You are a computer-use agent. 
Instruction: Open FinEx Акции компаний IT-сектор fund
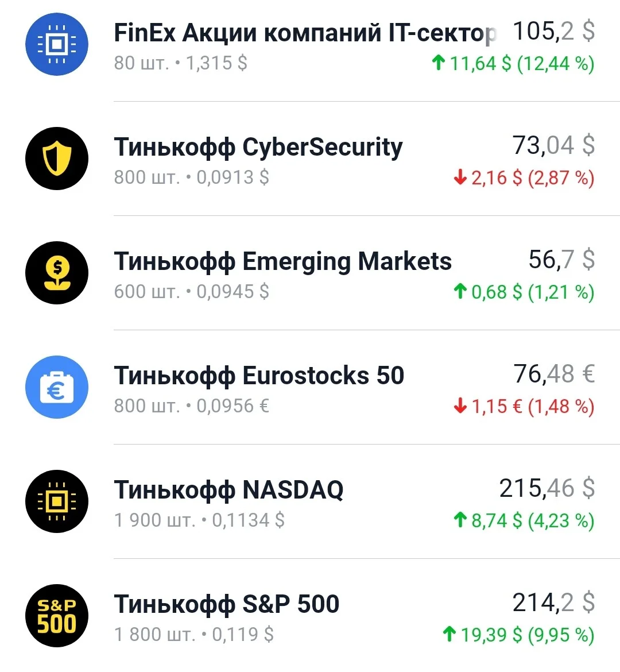point(305,33)
